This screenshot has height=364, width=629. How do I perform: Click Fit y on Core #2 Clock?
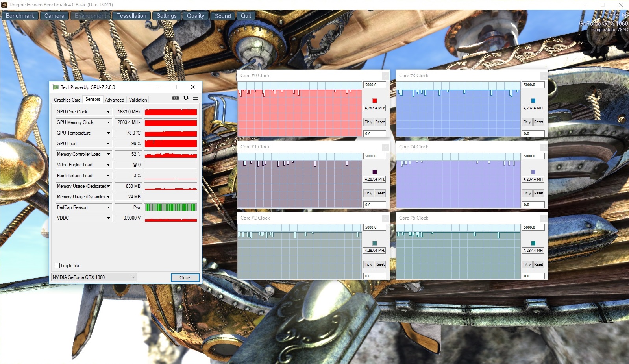pyautogui.click(x=368, y=264)
